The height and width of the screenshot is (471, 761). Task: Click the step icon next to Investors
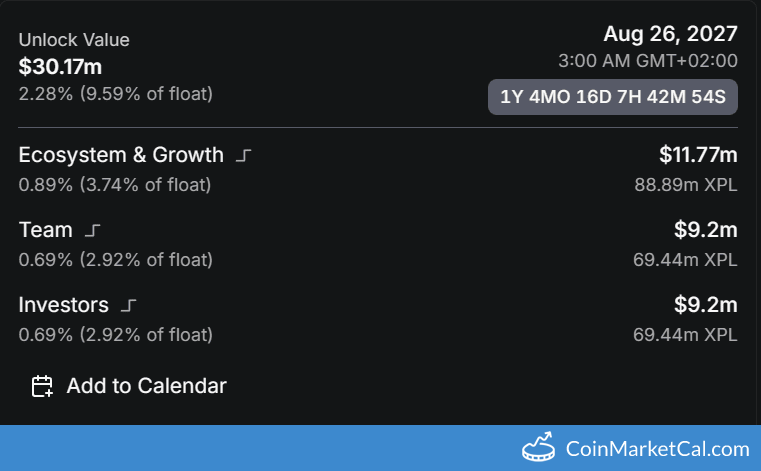tap(129, 305)
